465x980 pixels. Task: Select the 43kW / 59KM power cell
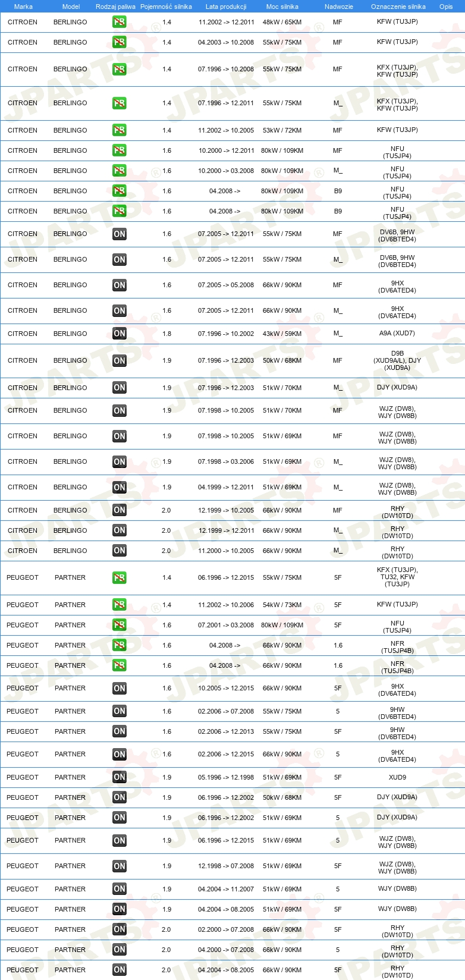click(282, 334)
